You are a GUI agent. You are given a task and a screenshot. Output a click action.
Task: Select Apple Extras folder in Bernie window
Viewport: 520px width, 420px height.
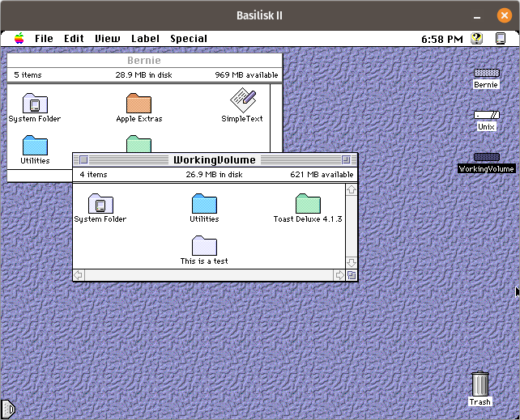click(139, 104)
